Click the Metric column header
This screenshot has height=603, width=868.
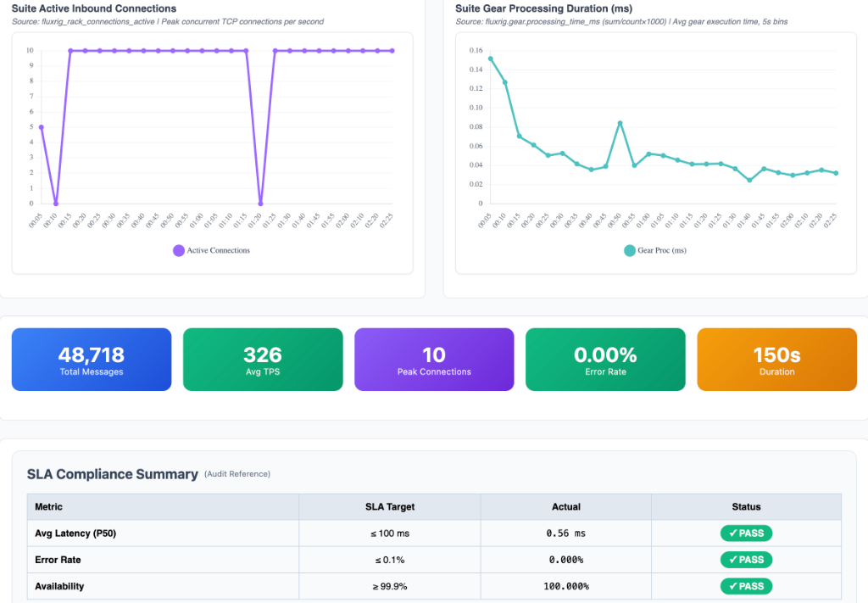[x=48, y=507]
